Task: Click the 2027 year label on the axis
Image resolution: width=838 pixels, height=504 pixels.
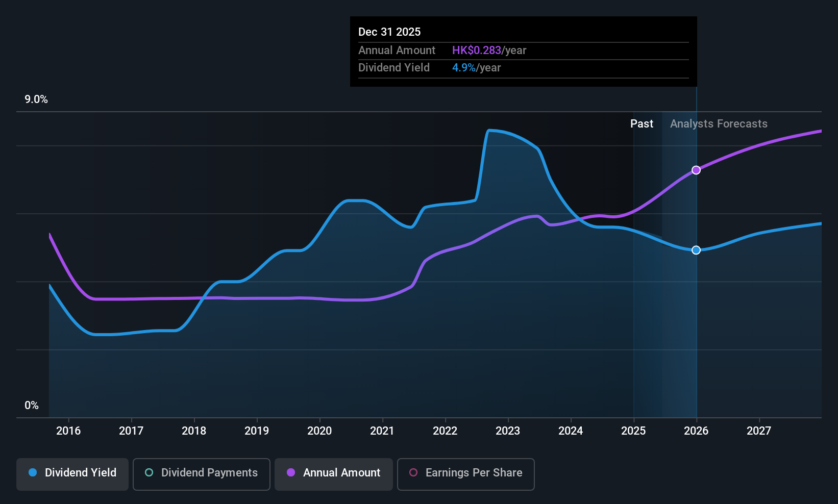Action: 759,431
